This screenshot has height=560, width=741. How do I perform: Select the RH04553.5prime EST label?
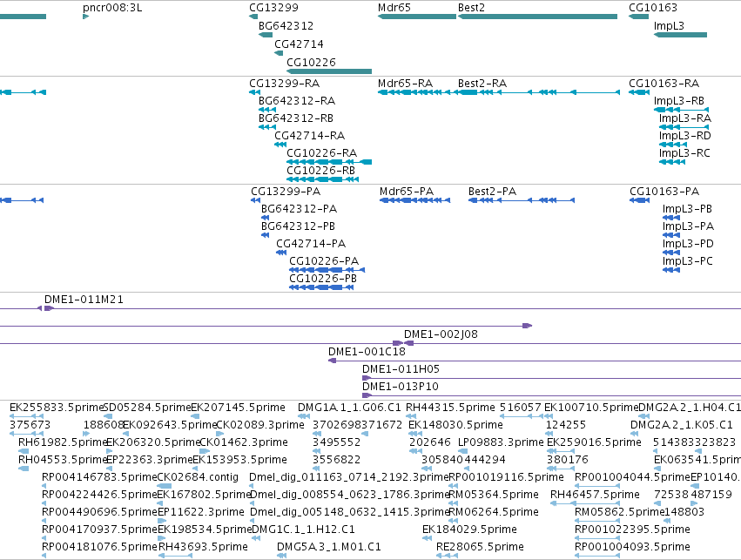point(63,461)
